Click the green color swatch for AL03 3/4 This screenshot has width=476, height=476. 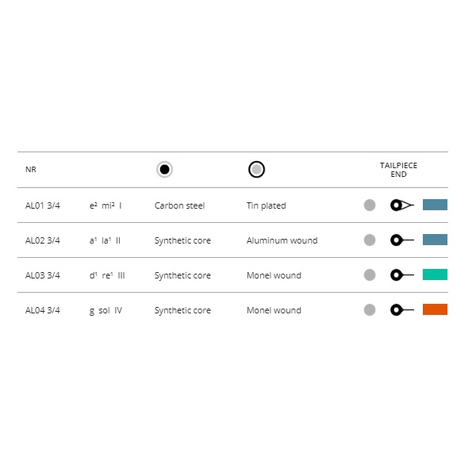[435, 274]
